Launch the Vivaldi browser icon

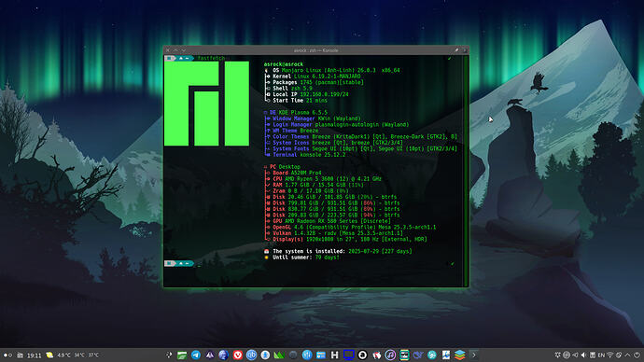click(x=237, y=355)
